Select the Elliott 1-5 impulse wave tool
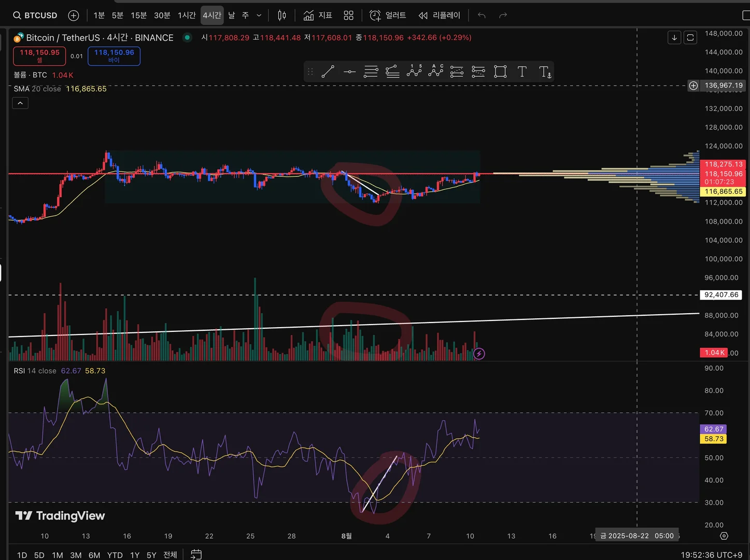This screenshot has height=560, width=750. [x=414, y=71]
